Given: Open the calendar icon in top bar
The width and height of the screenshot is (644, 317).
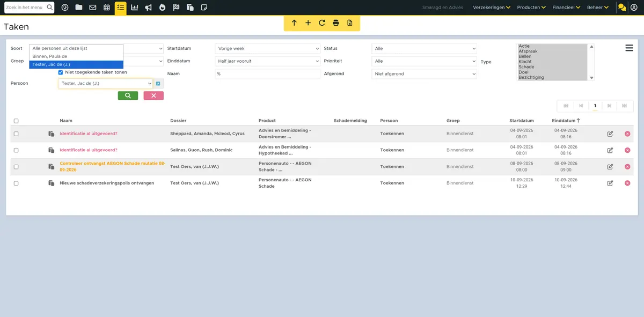Looking at the screenshot, I should pyautogui.click(x=107, y=8).
